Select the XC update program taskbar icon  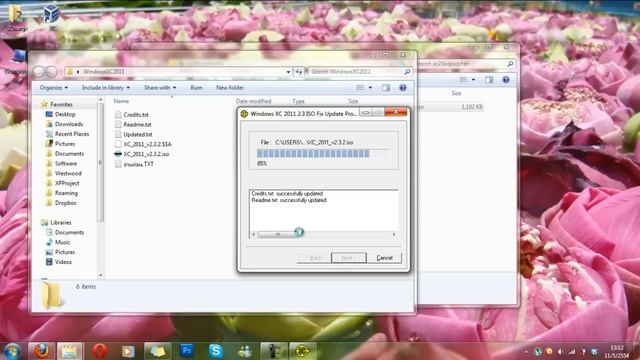click(303, 351)
